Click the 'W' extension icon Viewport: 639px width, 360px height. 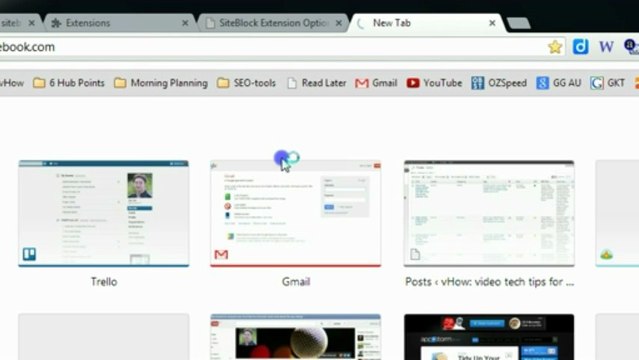[606, 46]
